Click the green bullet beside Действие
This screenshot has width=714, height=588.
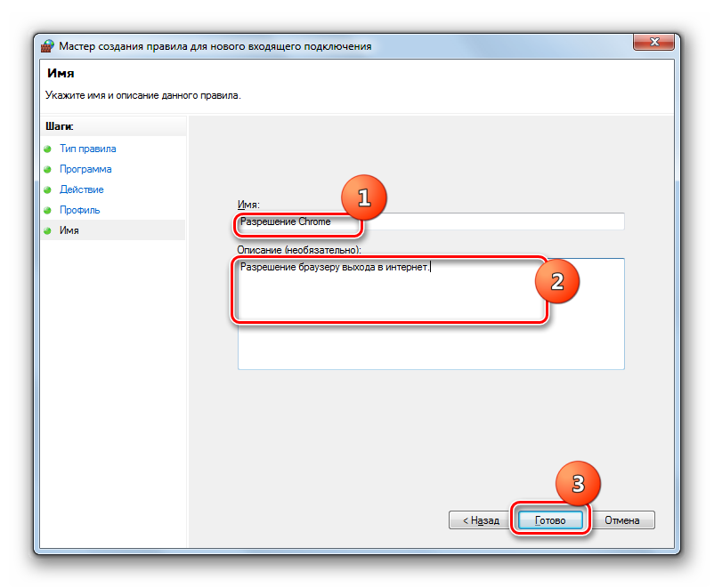pyautogui.click(x=47, y=189)
